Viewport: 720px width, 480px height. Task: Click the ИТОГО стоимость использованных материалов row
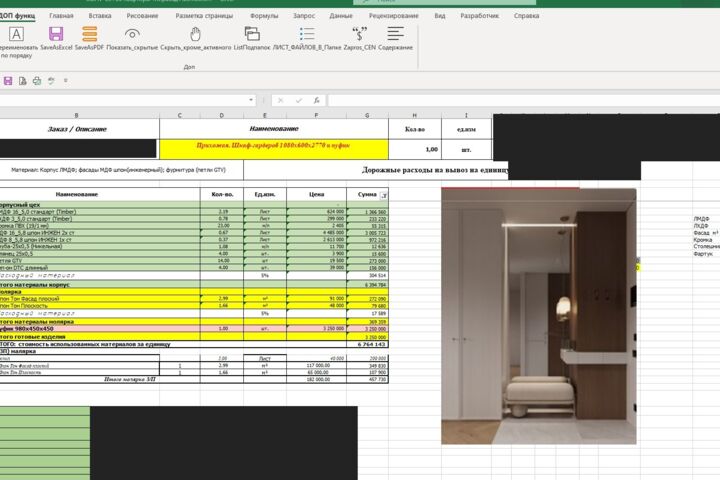click(194, 344)
